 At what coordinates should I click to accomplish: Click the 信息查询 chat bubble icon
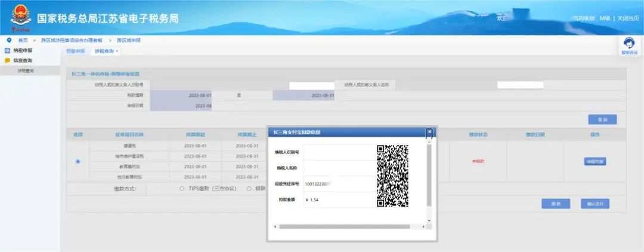pos(7,61)
